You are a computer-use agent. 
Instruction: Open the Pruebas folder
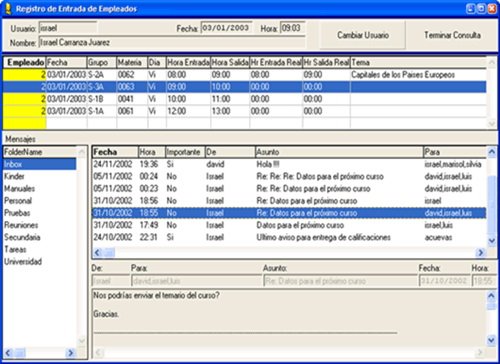tap(39, 213)
